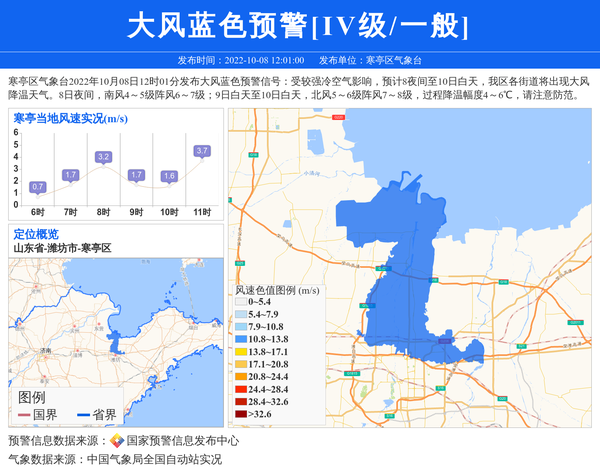Select the 3.7 data point at 11时
The image size is (600, 471).
click(x=202, y=151)
